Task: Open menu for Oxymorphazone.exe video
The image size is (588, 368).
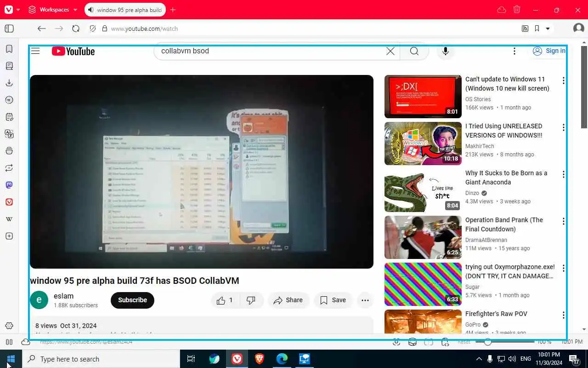Action: (563, 268)
